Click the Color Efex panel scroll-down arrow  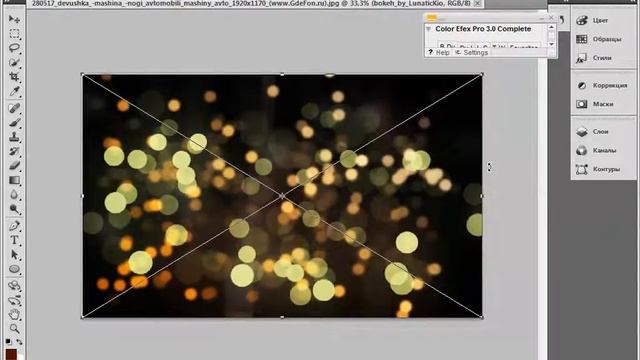pyautogui.click(x=551, y=44)
